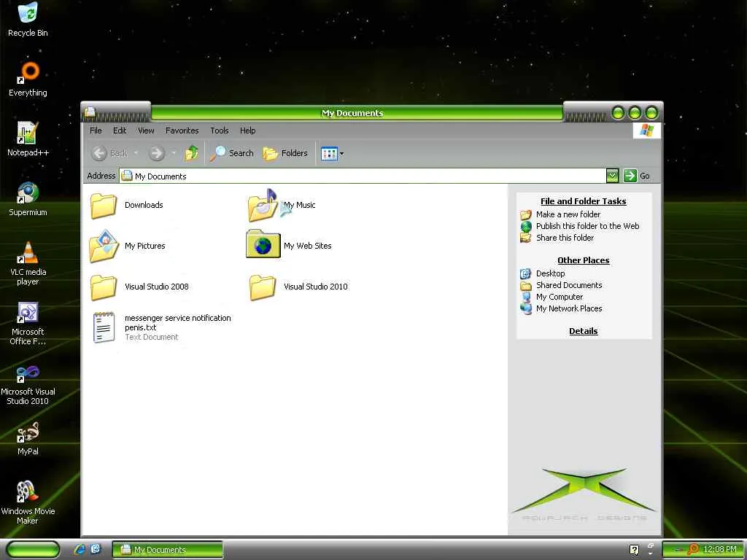The height and width of the screenshot is (560, 747).
Task: Click Share this folder
Action: click(x=557, y=238)
